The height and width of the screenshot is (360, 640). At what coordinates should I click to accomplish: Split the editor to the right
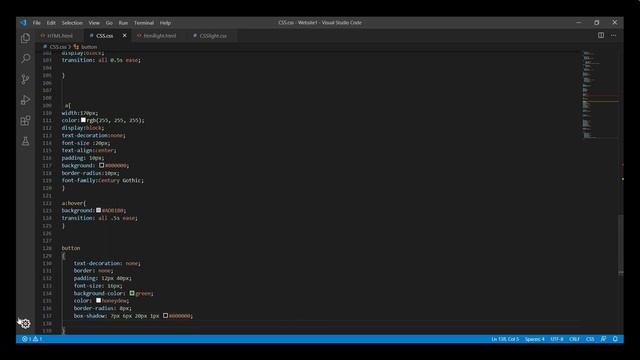point(601,36)
